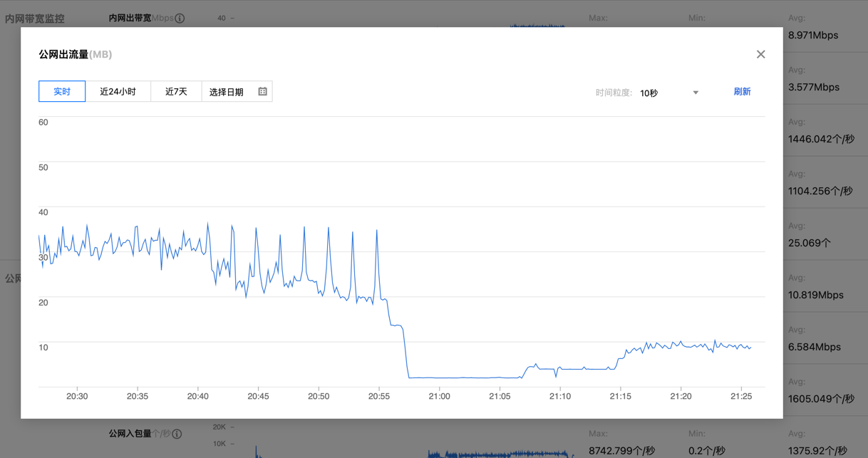Click the Max value 8742.799个/秒
The image size is (868, 458).
click(621, 450)
